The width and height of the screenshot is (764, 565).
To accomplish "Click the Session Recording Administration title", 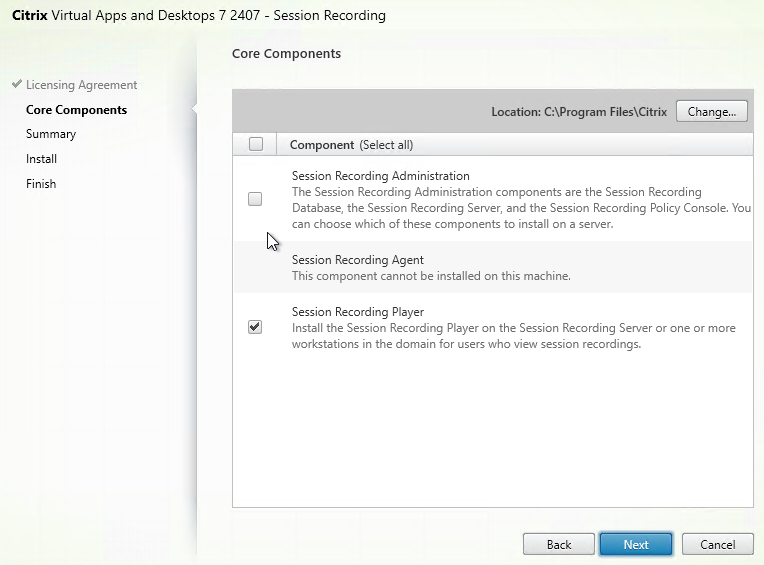I will pyautogui.click(x=381, y=175).
